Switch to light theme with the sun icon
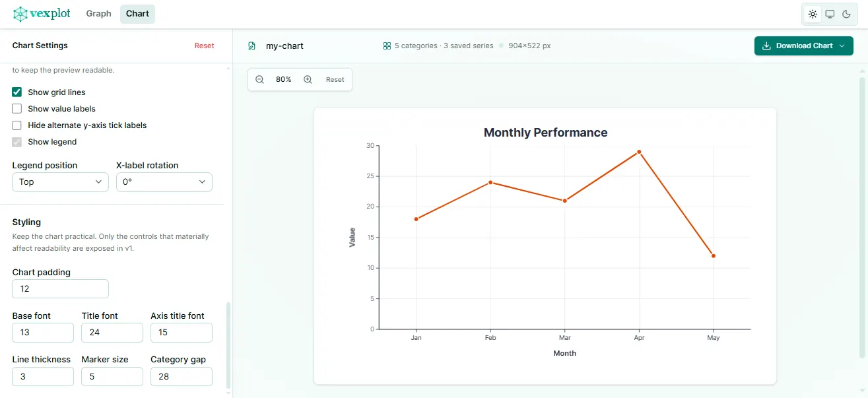The image size is (868, 398). tap(813, 14)
